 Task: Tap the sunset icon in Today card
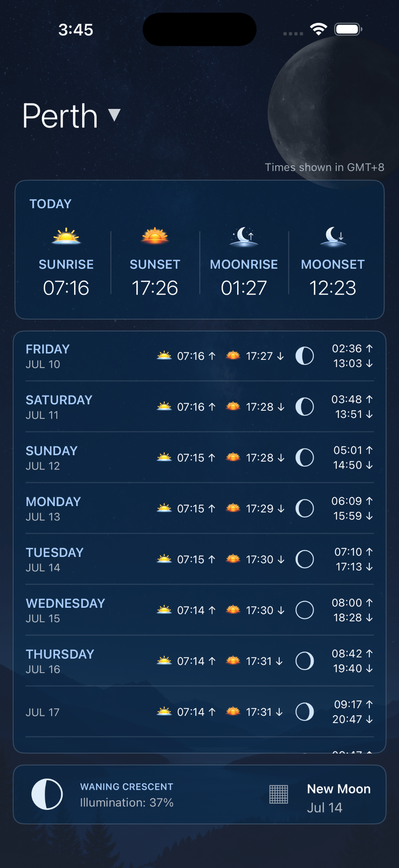pyautogui.click(x=155, y=236)
